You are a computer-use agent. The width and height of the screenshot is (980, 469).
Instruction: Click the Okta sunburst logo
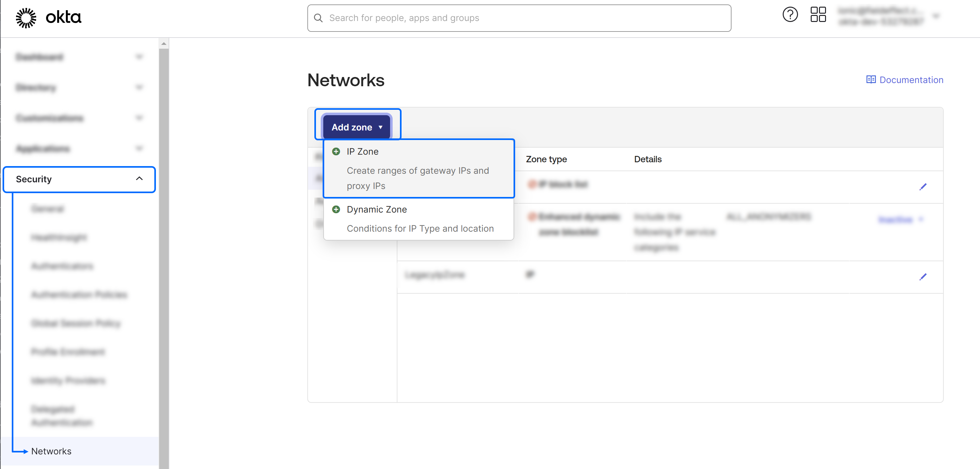[26, 18]
